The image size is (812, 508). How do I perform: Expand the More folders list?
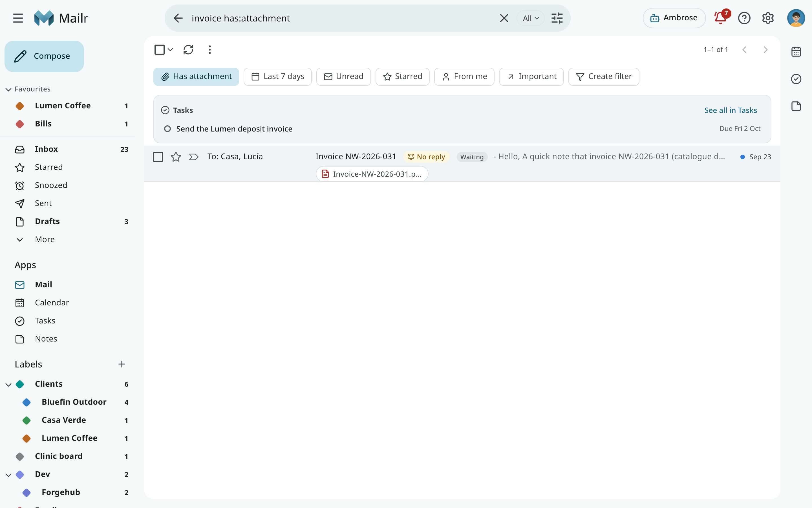(45, 240)
